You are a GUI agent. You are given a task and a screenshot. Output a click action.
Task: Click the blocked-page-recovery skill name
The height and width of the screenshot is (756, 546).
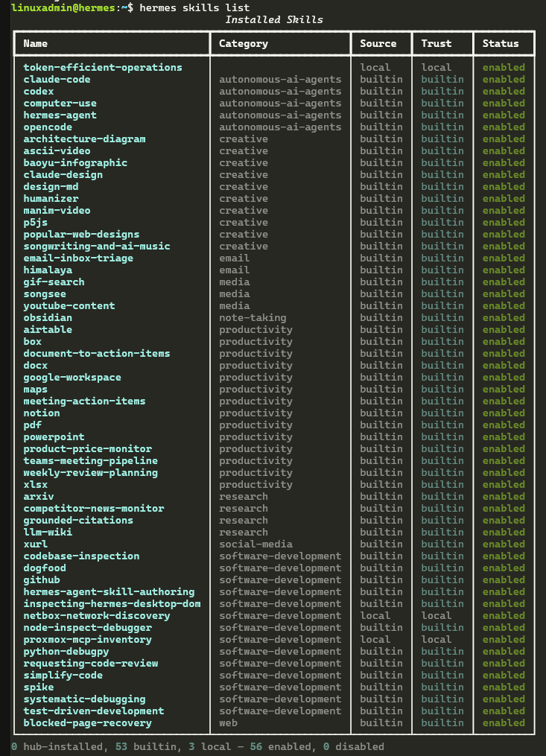[87, 722]
